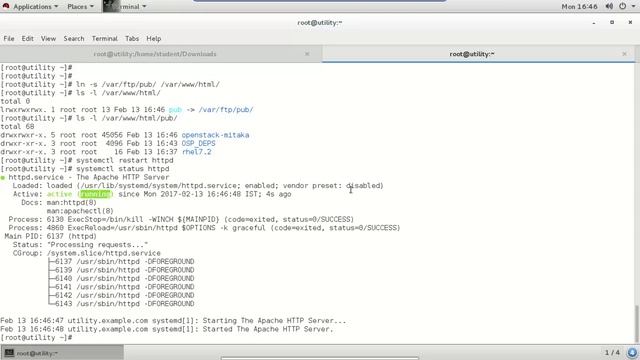
Task: Click the OSP_DEPS directory name
Action: tap(198, 144)
